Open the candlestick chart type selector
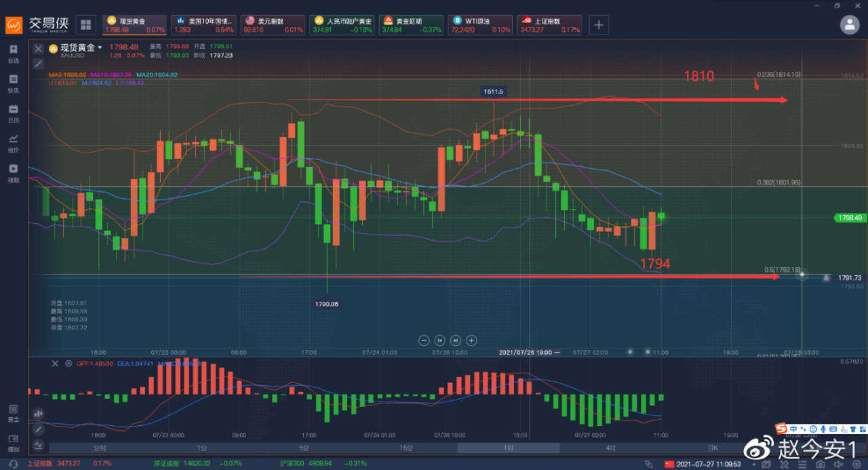This screenshot has height=470, width=868. [x=38, y=413]
